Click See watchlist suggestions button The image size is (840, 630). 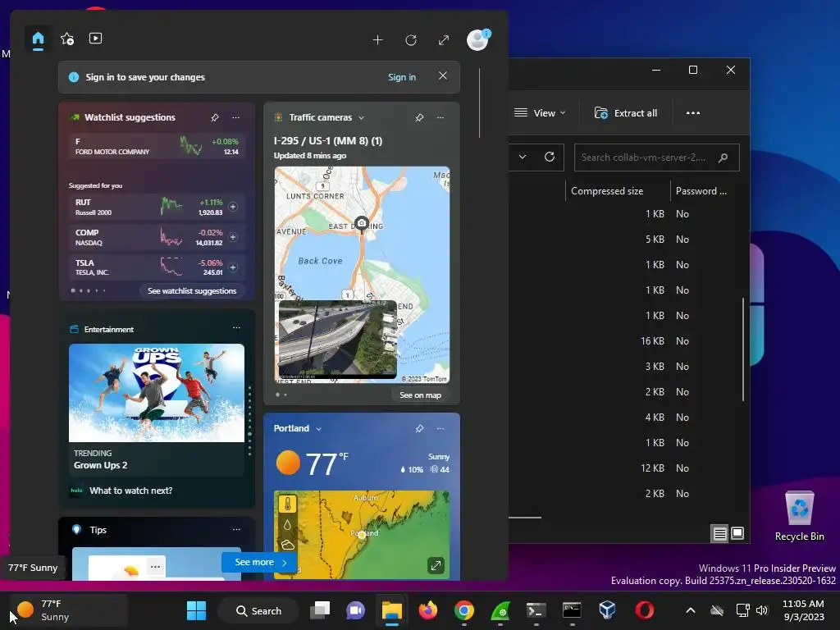click(192, 291)
